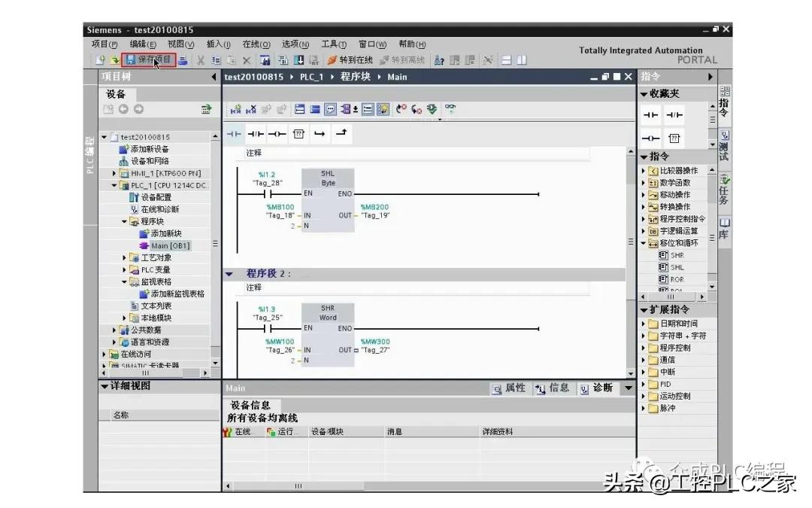Collapse 收藏夹 section in instructions

(644, 94)
